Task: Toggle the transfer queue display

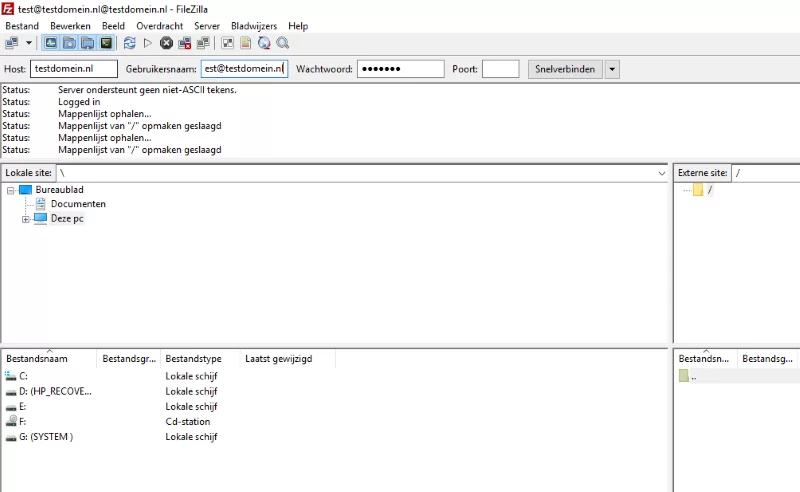Action: pos(106,43)
